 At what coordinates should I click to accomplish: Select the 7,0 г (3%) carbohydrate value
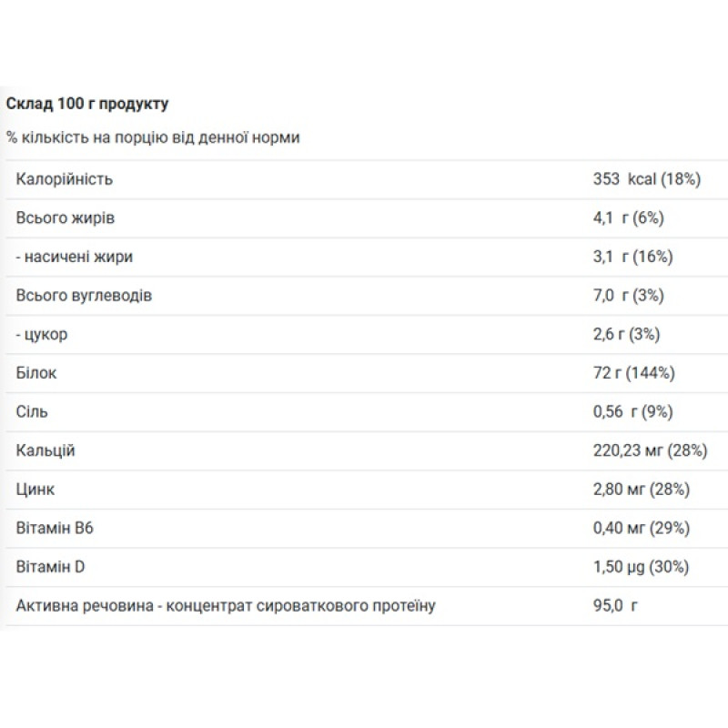tap(629, 295)
